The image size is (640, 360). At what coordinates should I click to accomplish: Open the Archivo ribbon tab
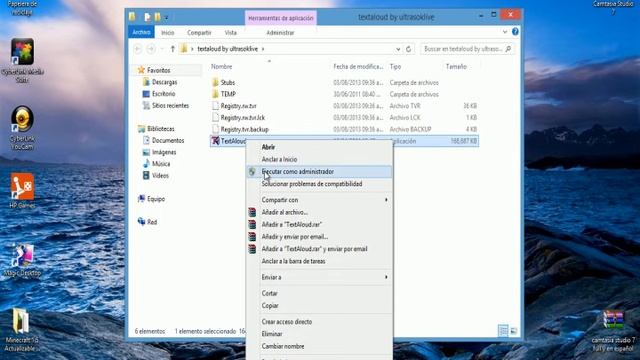click(x=141, y=32)
